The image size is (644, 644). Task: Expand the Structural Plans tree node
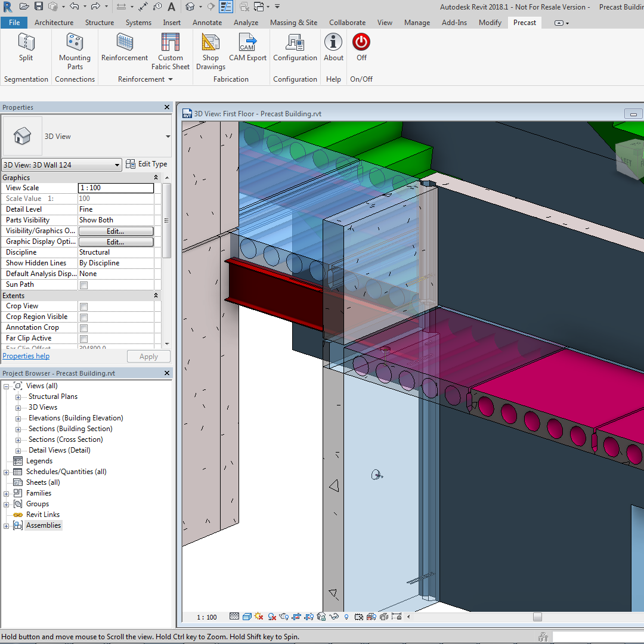18,397
